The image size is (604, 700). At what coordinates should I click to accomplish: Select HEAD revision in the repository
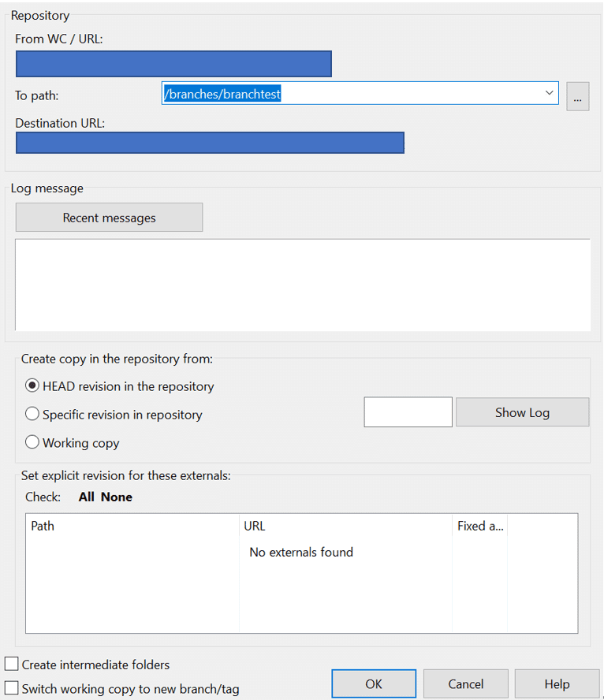32,386
